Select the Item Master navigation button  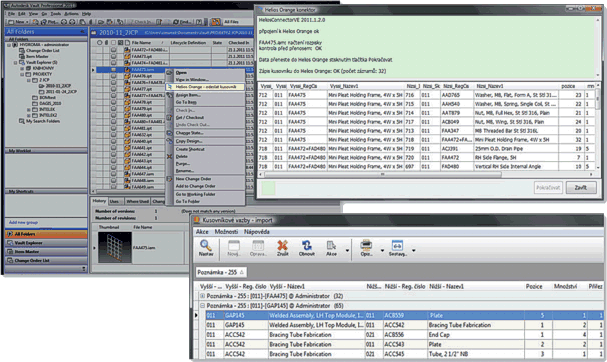(46, 252)
